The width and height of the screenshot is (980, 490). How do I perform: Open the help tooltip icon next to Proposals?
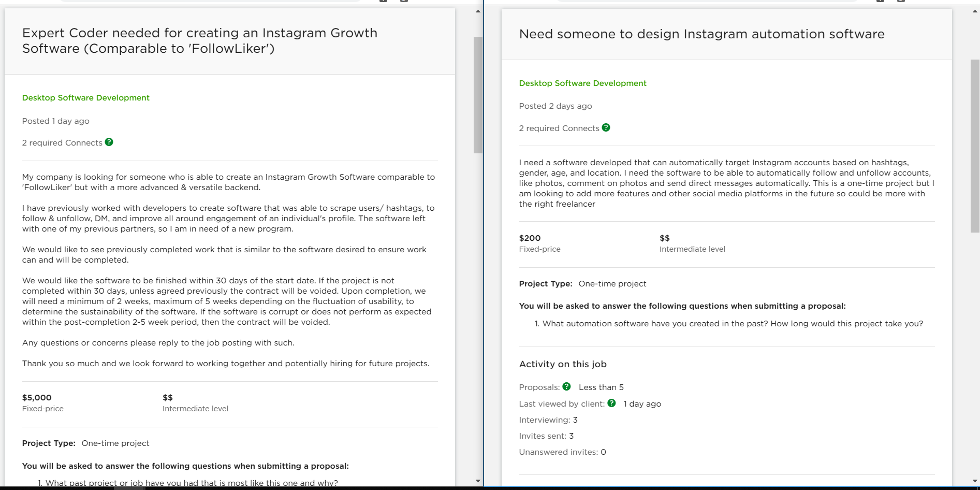(566, 386)
